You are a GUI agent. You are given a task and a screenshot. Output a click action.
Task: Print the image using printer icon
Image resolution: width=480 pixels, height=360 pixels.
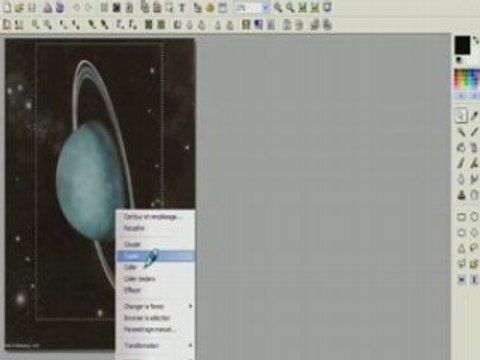click(48, 8)
